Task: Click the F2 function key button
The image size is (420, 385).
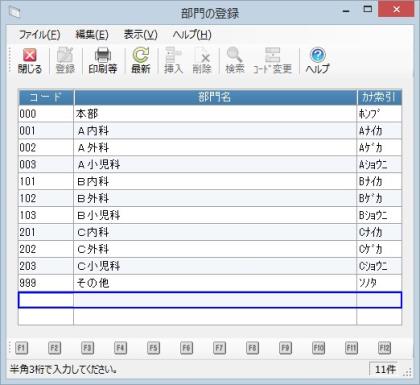Action: (54, 348)
